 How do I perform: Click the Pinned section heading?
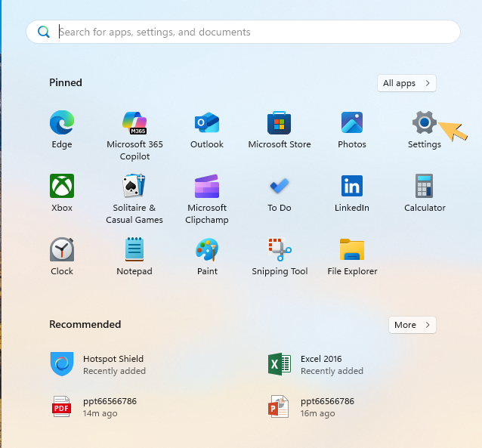pyautogui.click(x=66, y=82)
